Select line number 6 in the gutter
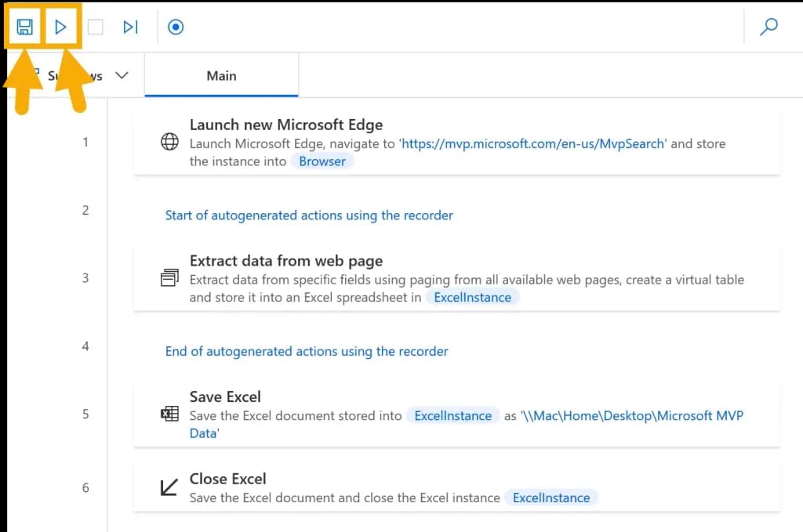This screenshot has width=803, height=532. (x=85, y=487)
